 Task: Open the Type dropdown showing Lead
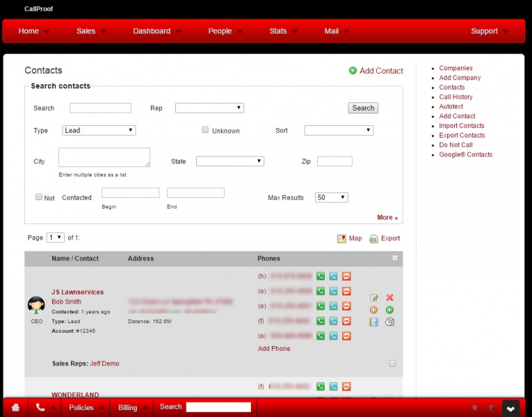[99, 130]
